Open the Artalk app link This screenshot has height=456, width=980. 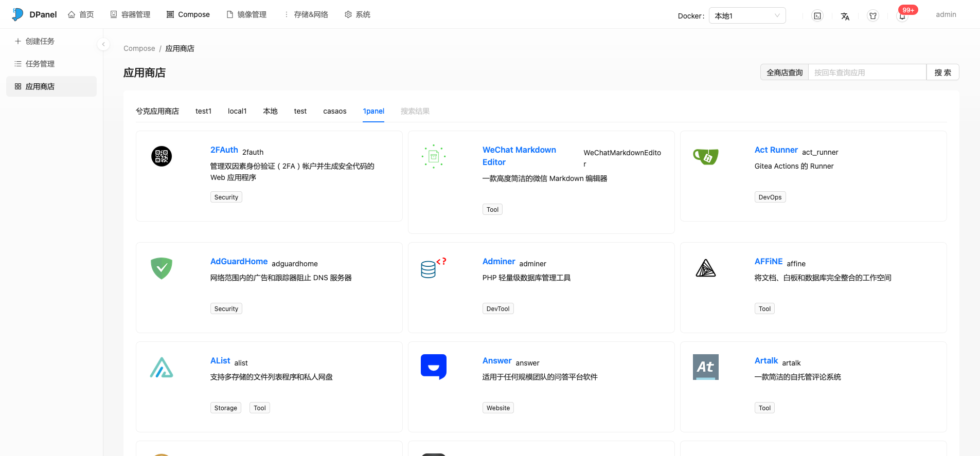click(x=766, y=360)
